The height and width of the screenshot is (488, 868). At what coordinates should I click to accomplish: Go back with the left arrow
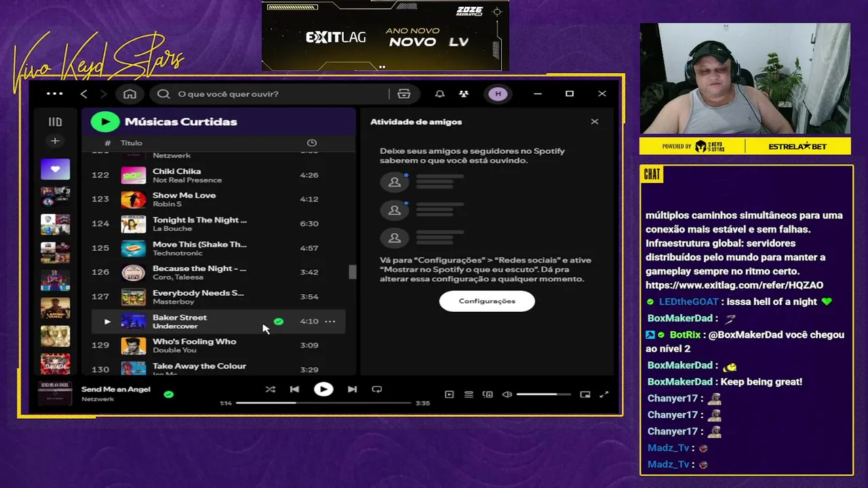point(84,94)
